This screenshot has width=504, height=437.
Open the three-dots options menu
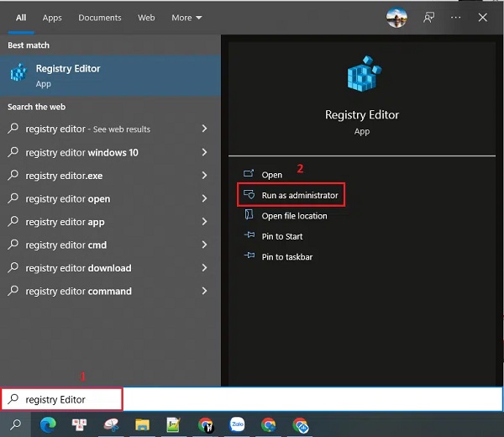(x=455, y=17)
